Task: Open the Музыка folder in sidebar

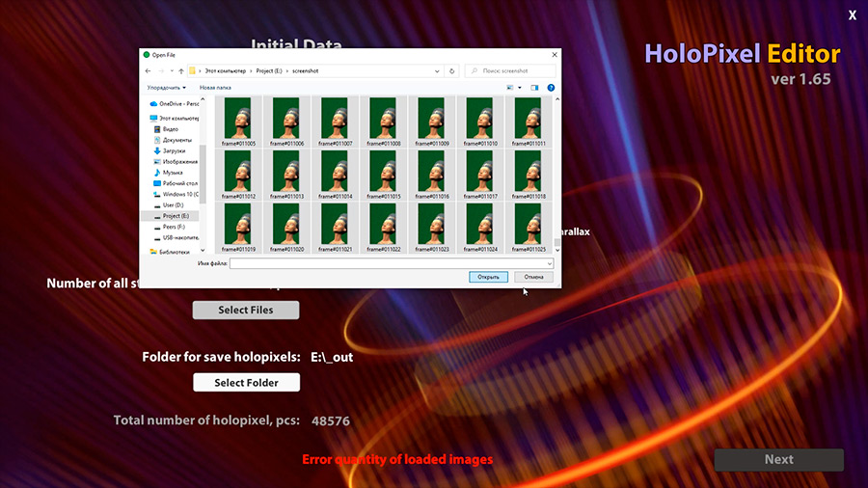Action: click(172, 172)
